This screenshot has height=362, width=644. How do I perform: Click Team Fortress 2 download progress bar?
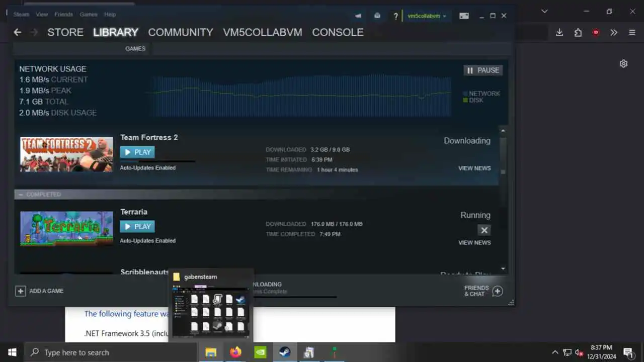[157, 161]
